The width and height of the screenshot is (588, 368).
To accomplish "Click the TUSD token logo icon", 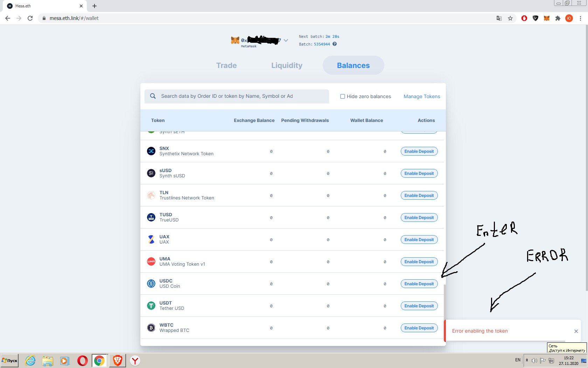I will click(151, 217).
